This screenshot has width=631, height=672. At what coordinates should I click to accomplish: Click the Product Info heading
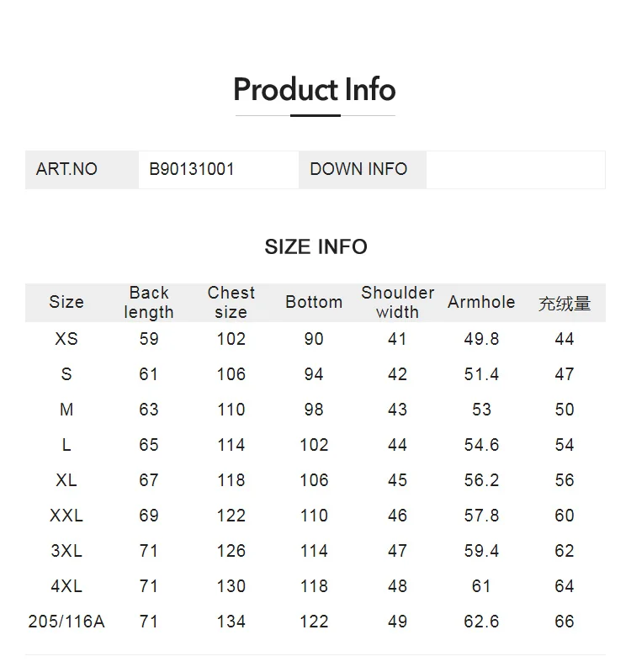point(315,89)
